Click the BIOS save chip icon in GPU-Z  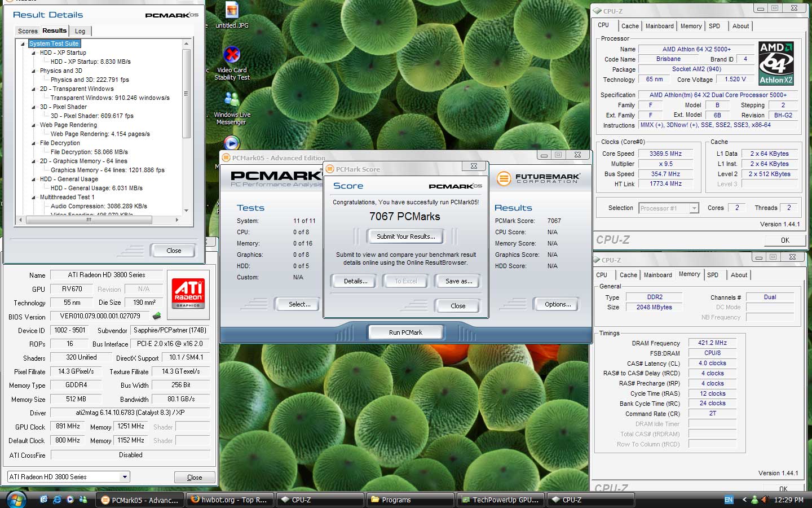157,316
